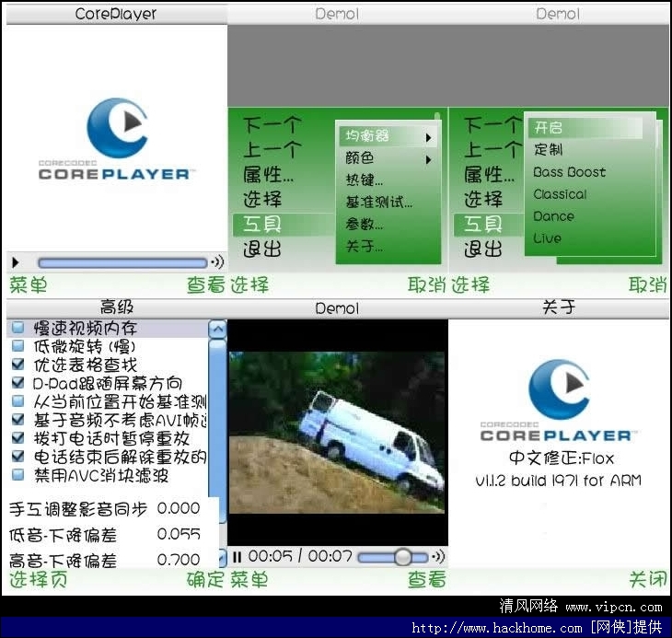The width and height of the screenshot is (672, 638).
Task: Click the 高音-下降偏差 value 0.700
Action: tap(179, 560)
